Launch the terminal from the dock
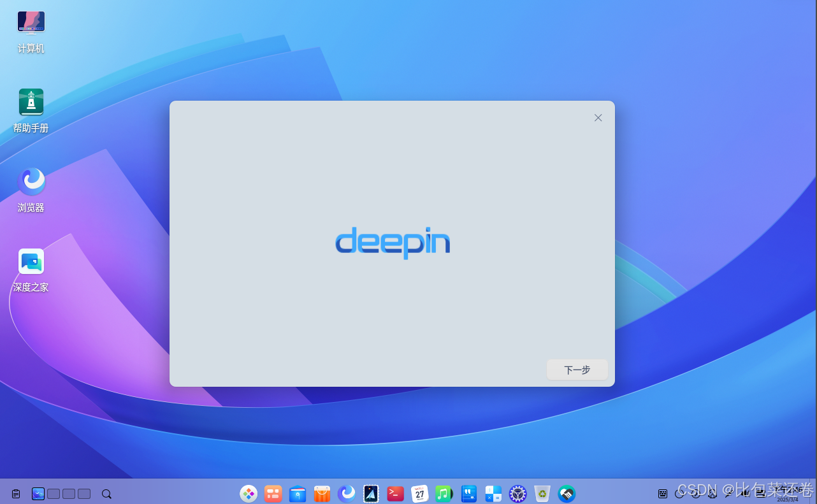This screenshot has width=817, height=504. tap(396, 493)
